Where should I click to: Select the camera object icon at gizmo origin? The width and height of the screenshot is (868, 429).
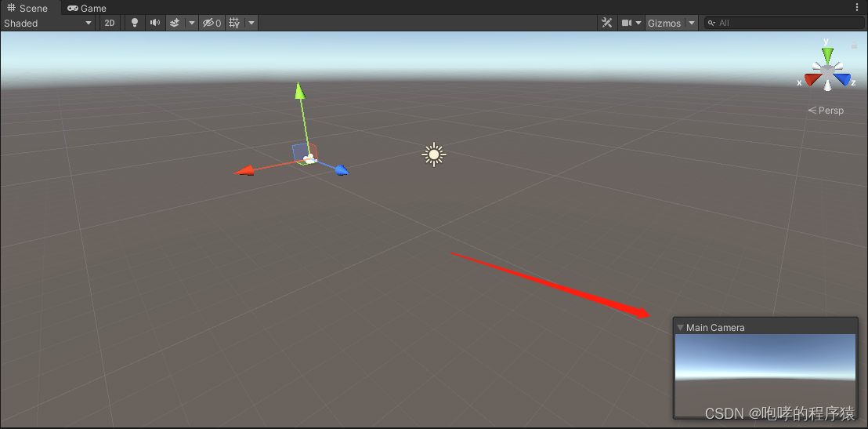pos(309,160)
